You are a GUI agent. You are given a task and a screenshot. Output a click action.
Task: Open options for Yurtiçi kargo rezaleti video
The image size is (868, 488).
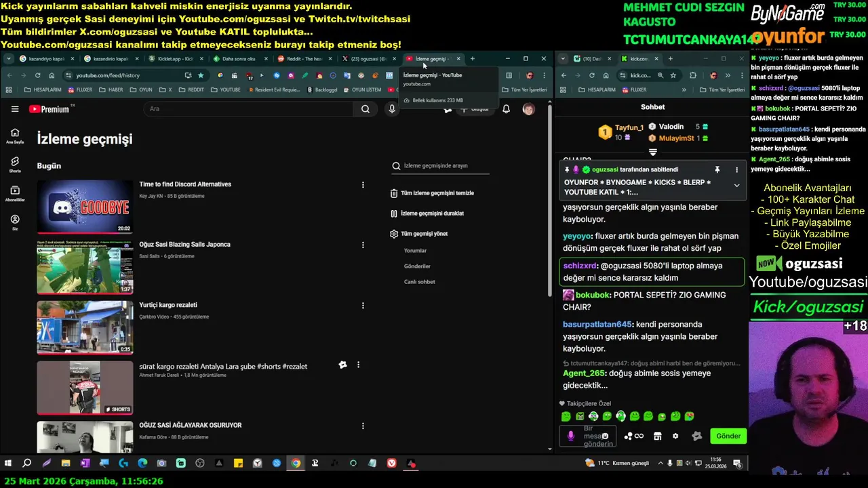click(363, 306)
